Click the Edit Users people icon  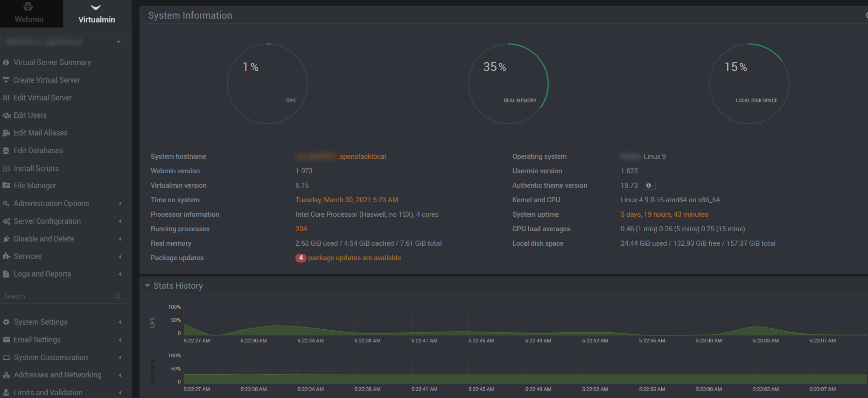[7, 115]
